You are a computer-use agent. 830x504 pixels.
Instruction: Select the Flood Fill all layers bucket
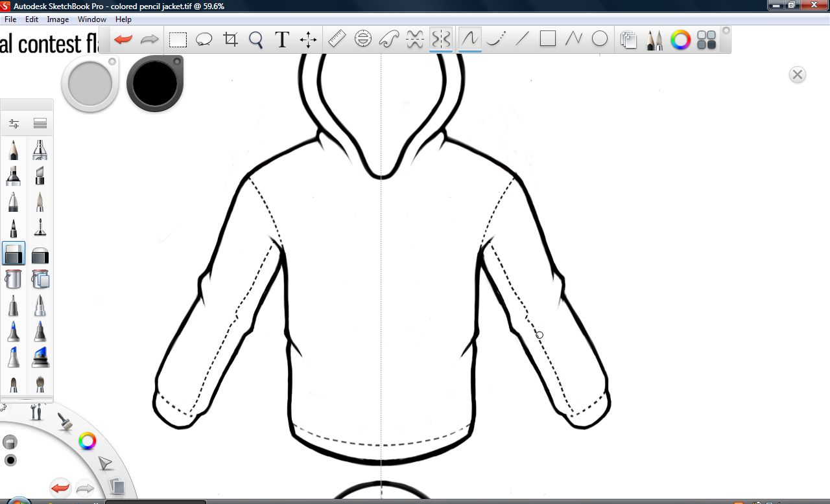coord(40,279)
